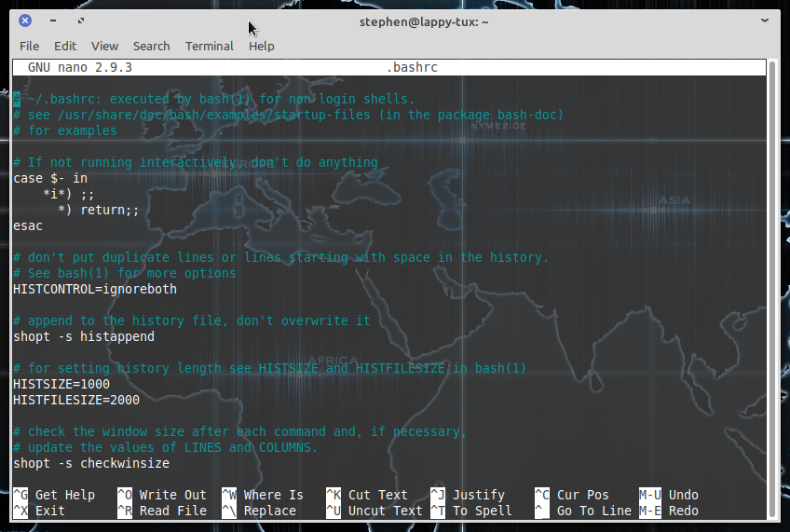
Task: Click the ^X Exit shortcut
Action: tap(39, 511)
